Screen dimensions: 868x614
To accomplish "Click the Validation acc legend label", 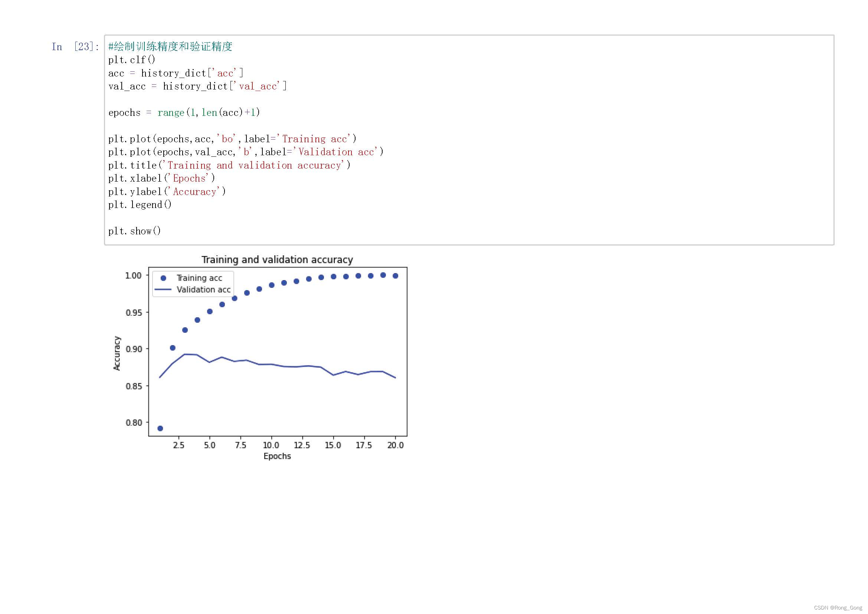I will pos(203,289).
